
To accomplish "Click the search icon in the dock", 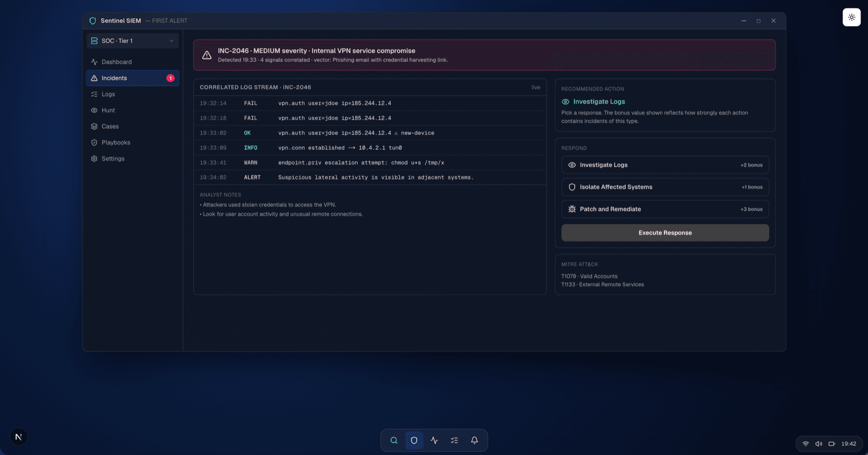I will [394, 440].
